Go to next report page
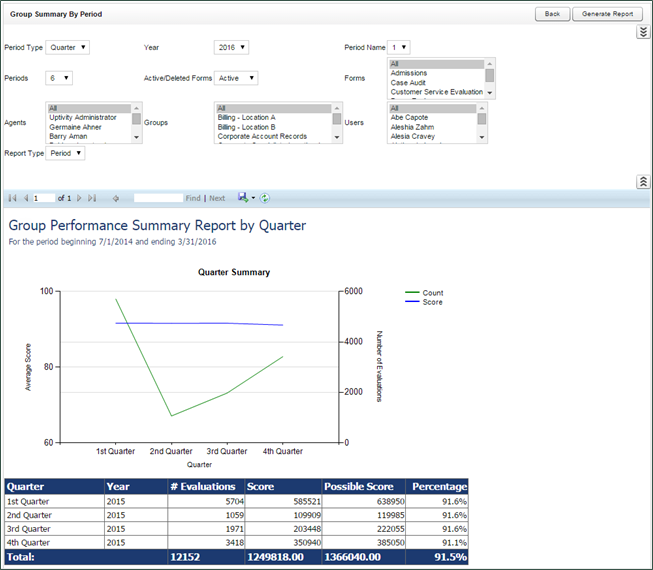The width and height of the screenshot is (653, 570). [x=79, y=198]
